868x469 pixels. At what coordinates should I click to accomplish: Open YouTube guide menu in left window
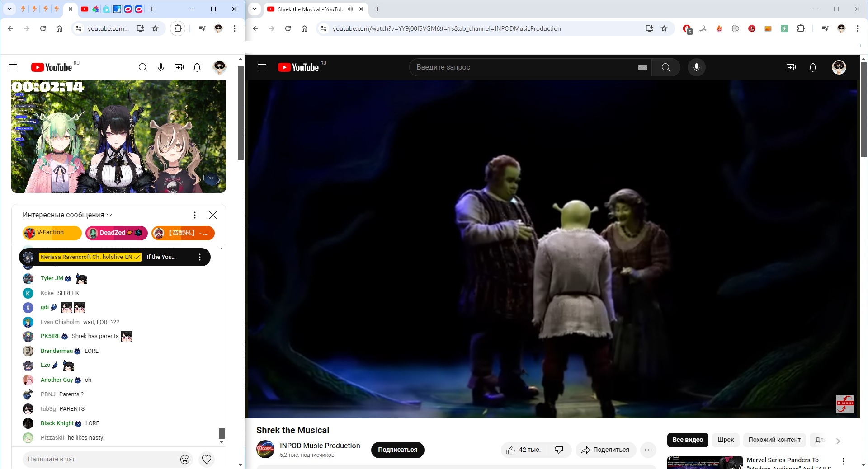[13, 67]
